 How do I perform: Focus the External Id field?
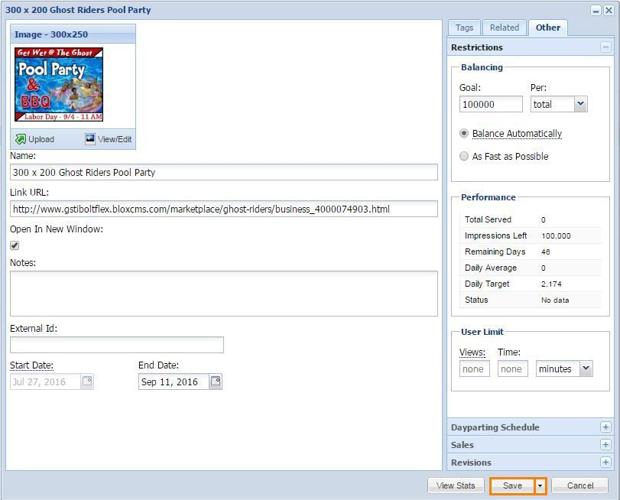[117, 345]
